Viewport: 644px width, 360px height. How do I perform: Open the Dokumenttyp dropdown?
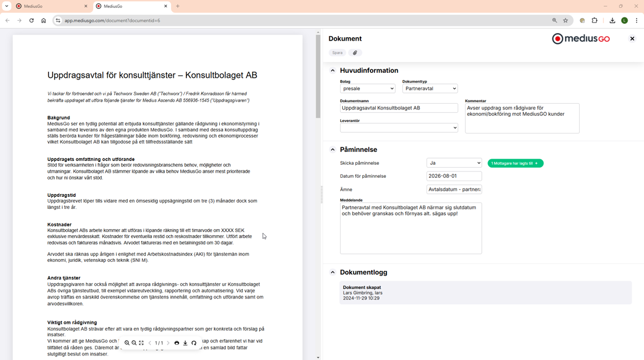click(x=430, y=89)
